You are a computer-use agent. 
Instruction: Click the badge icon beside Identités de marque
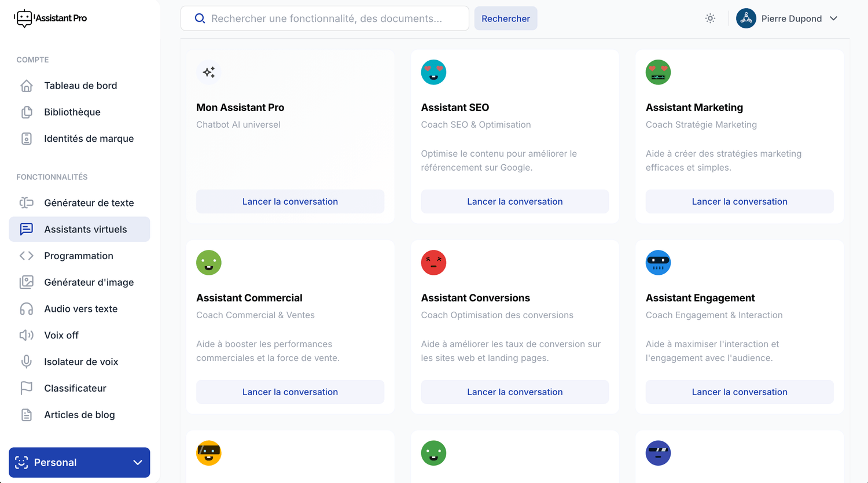coord(27,139)
